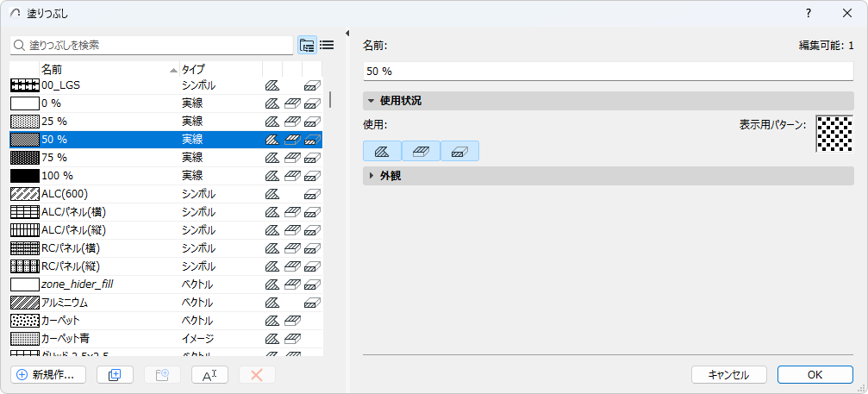Select the ALCパネル(横) fill name
The image size is (868, 394).
73,212
